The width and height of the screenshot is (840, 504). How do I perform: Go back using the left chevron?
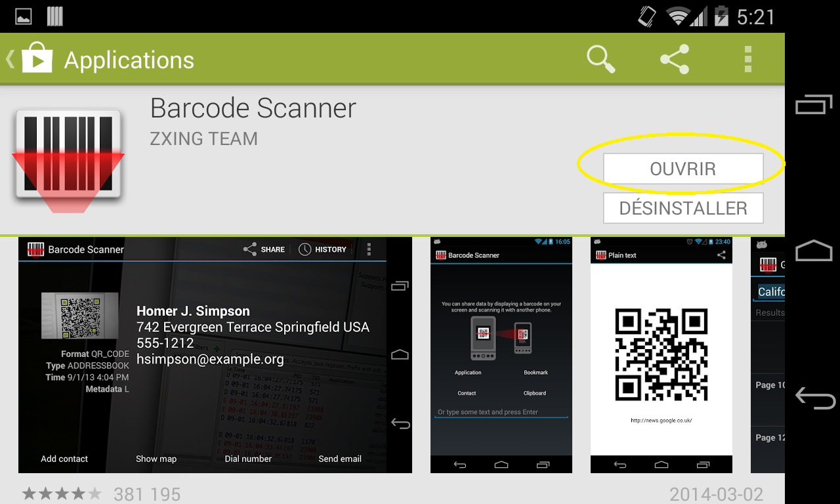tap(10, 59)
